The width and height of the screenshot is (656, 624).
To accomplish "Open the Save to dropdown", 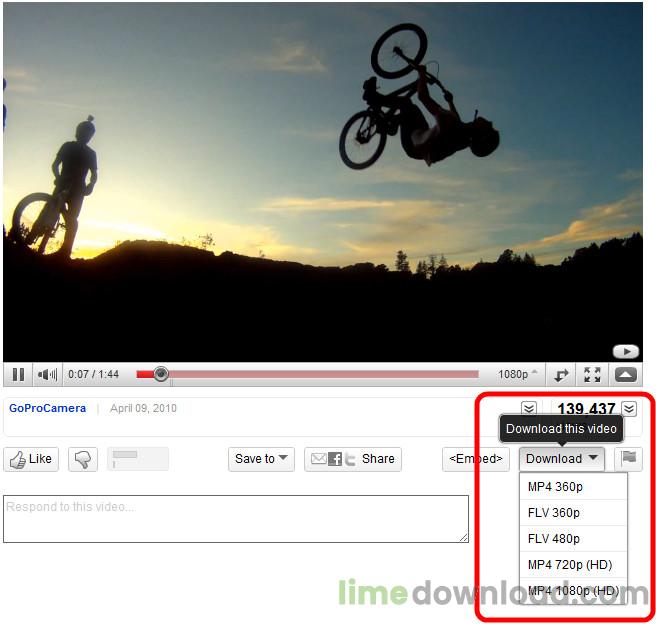I will click(x=261, y=459).
